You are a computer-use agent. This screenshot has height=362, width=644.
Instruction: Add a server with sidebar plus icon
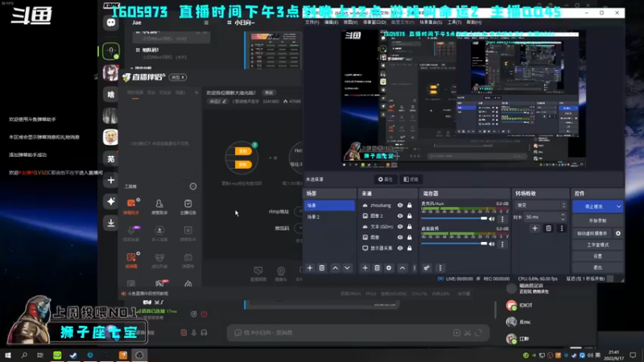pyautogui.click(x=111, y=180)
